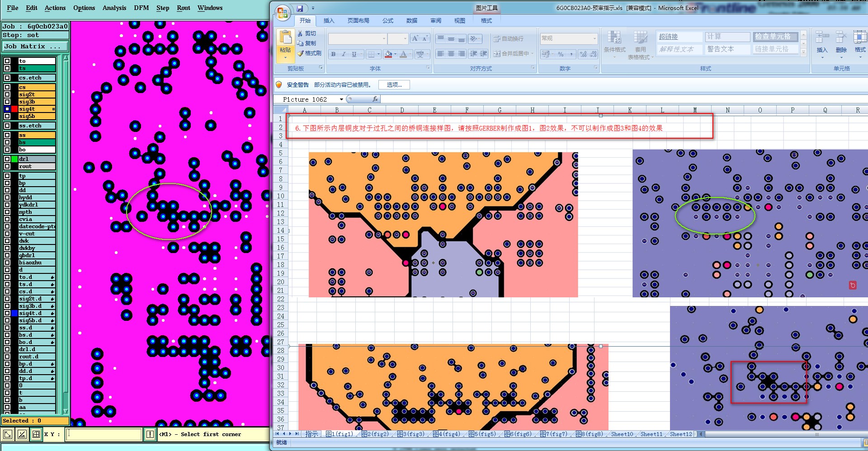Open the font size dropdown

(405, 39)
